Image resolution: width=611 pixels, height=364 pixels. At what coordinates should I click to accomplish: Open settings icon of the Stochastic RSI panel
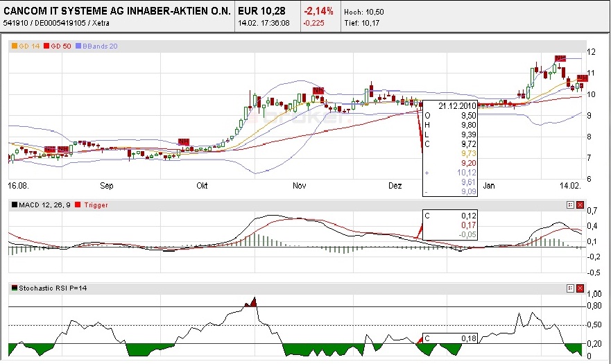pos(570,288)
